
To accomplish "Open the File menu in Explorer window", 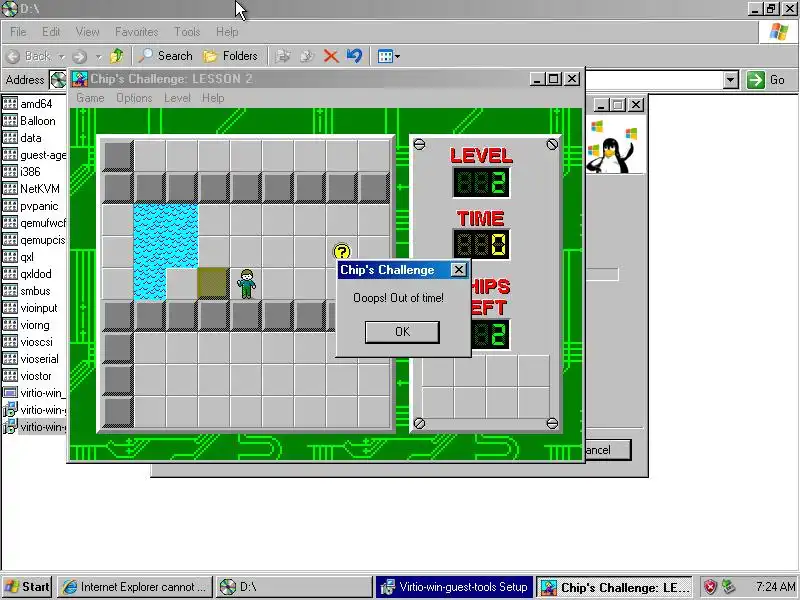I will click(x=18, y=32).
